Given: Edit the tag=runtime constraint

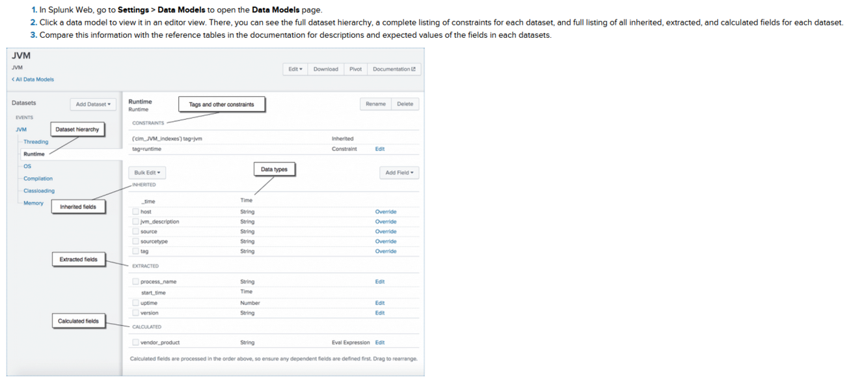Looking at the screenshot, I should 380,149.
